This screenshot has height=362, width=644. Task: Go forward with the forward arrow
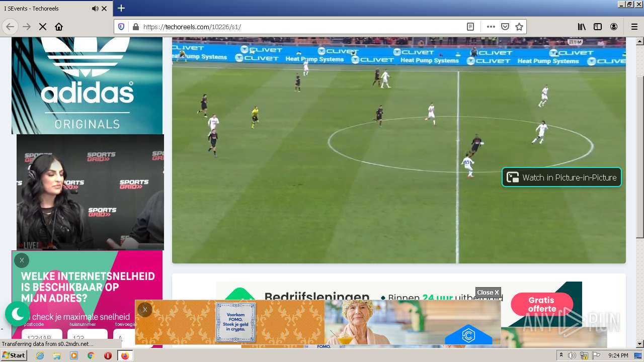coord(27,27)
